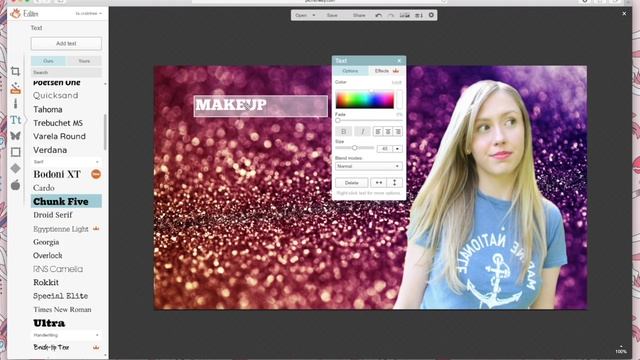
Task: Click the white current color swatch
Action: pos(399,100)
